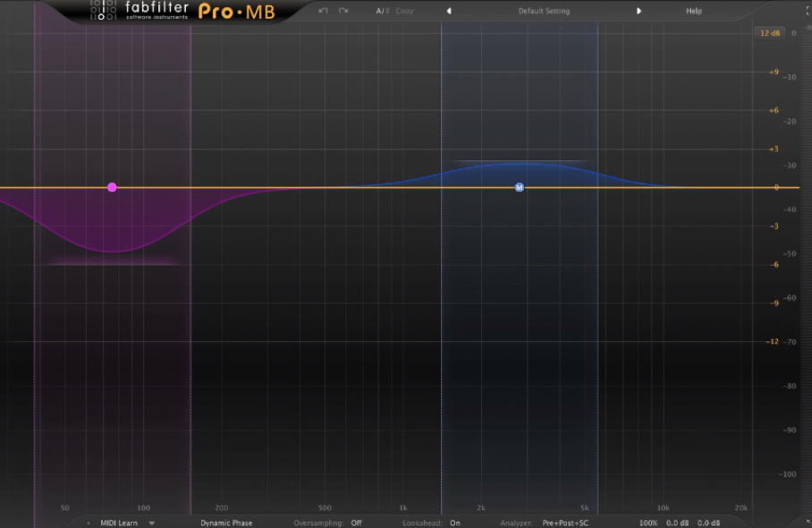Toggle Oversampling setting
812x528 pixels.
(x=355, y=522)
